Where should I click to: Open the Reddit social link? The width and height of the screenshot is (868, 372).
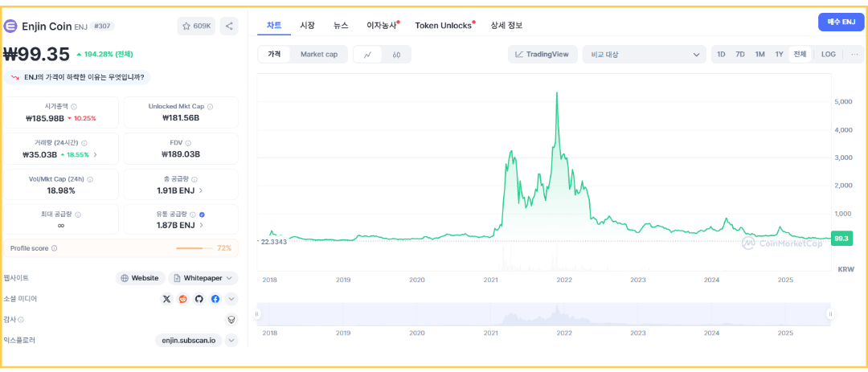(x=182, y=299)
